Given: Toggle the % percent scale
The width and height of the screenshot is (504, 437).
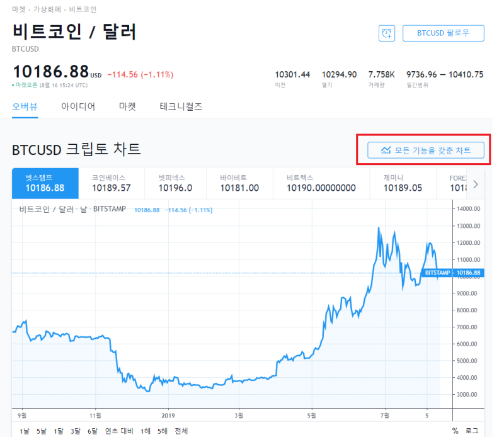Looking at the screenshot, I should pyautogui.click(x=455, y=431).
